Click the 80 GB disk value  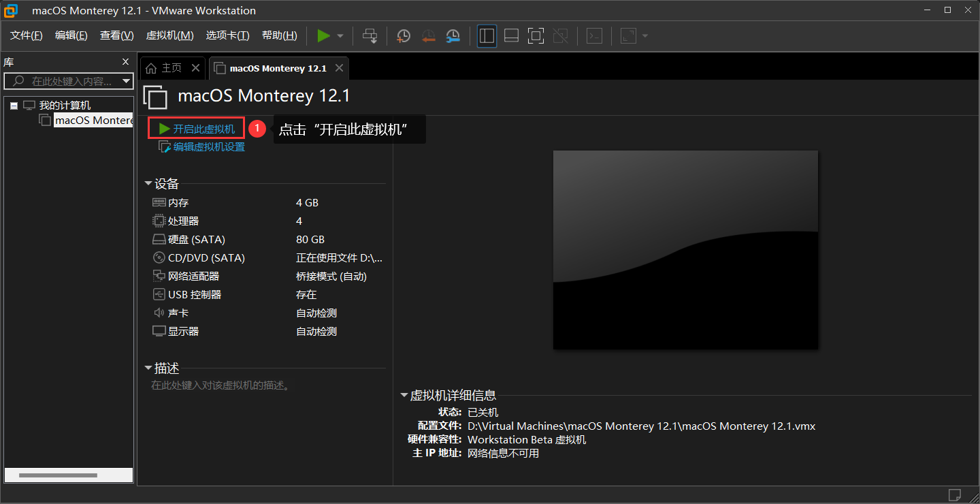click(310, 240)
